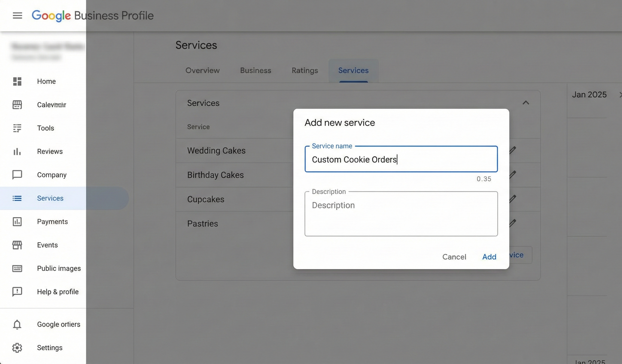Edit Wedding Cakes pencil icon
622x364 pixels.
point(513,150)
